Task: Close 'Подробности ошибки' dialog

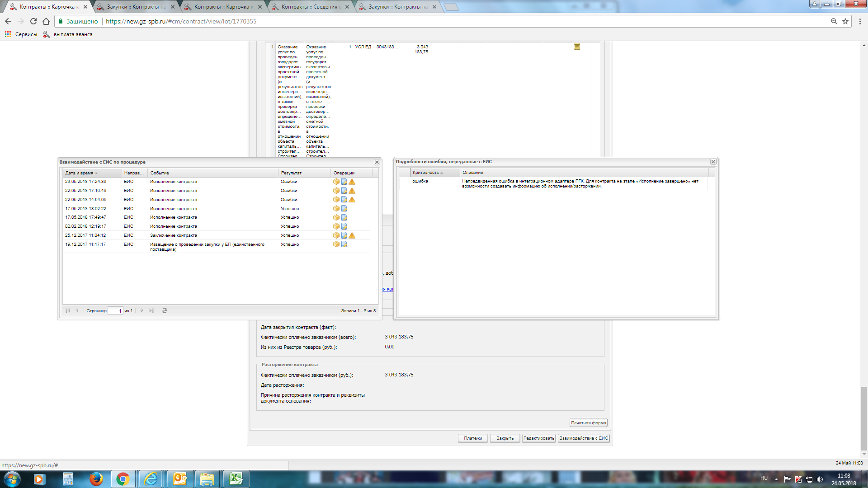Action: point(713,162)
